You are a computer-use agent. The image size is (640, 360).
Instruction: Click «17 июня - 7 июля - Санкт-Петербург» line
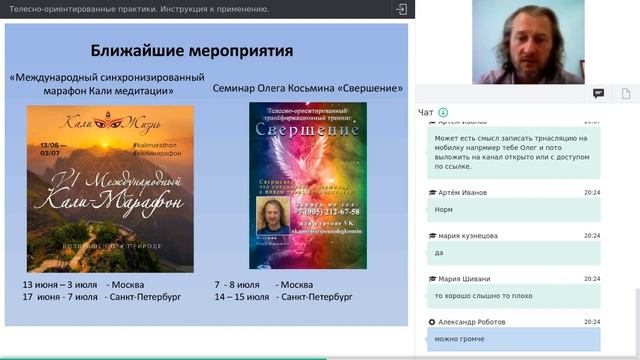click(102, 297)
